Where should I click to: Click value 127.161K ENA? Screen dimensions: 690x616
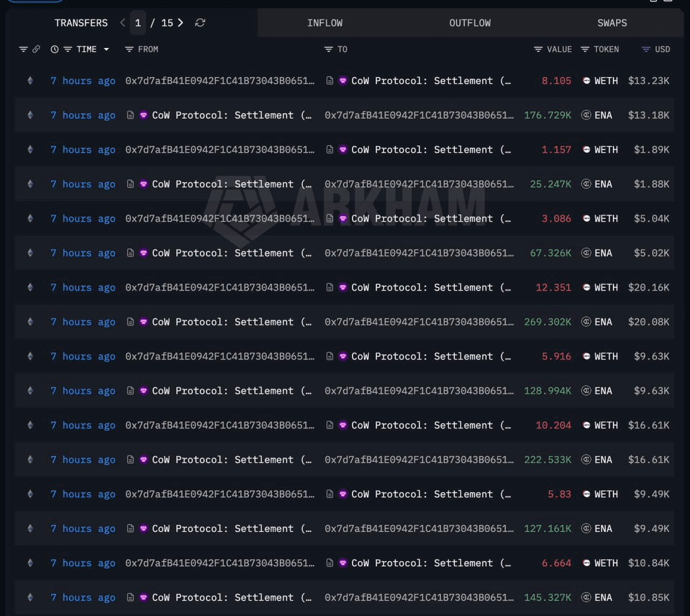[548, 529]
